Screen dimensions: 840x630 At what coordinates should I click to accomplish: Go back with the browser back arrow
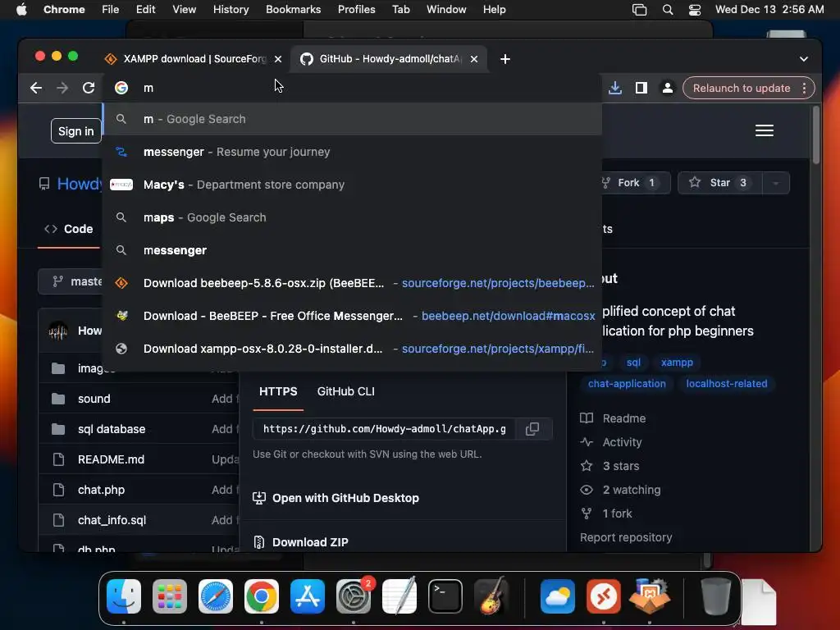[36, 88]
